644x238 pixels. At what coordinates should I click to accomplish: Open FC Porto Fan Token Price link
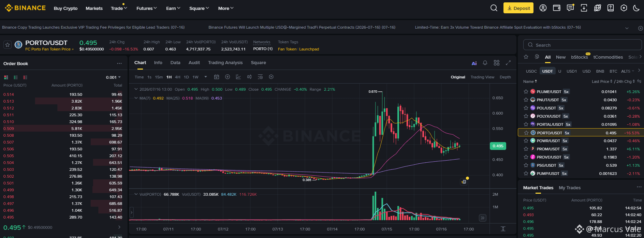click(49, 49)
